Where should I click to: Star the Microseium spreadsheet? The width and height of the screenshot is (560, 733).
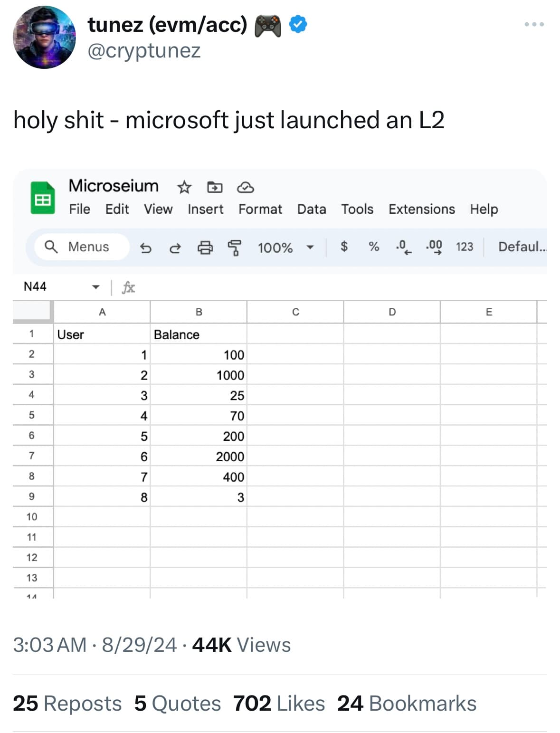click(184, 188)
